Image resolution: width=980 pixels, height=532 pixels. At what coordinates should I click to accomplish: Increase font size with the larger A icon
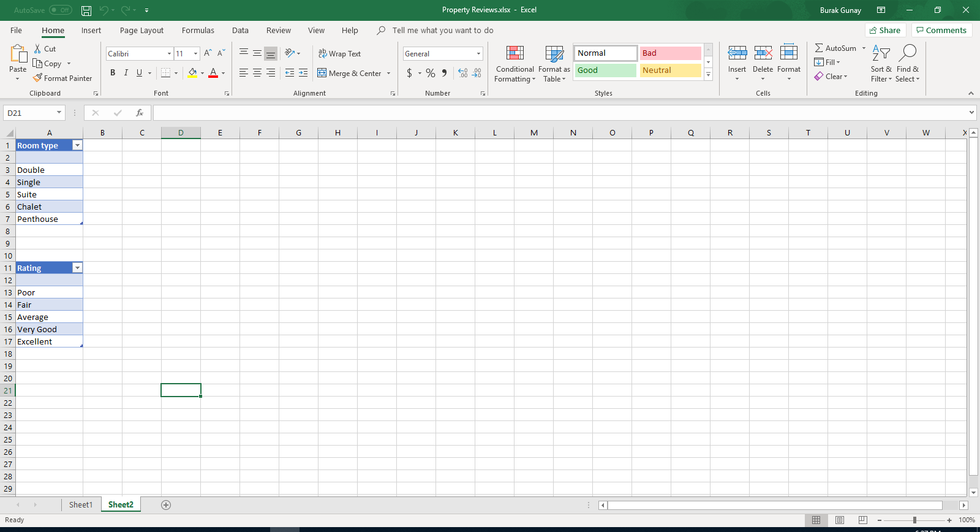click(x=208, y=53)
